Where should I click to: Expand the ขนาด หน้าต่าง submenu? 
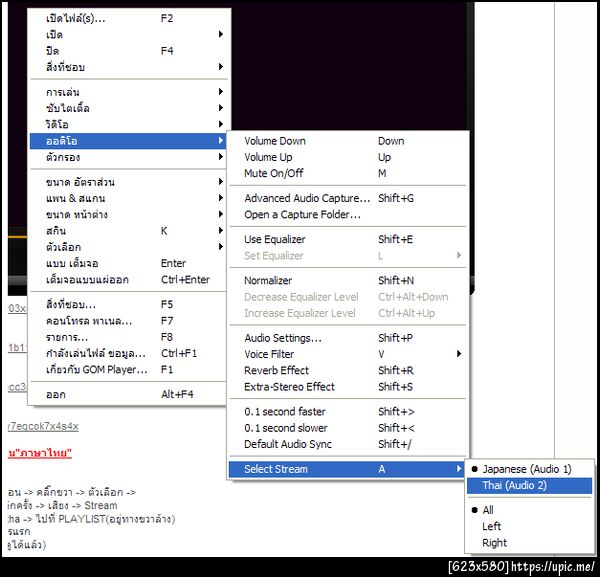coord(128,214)
